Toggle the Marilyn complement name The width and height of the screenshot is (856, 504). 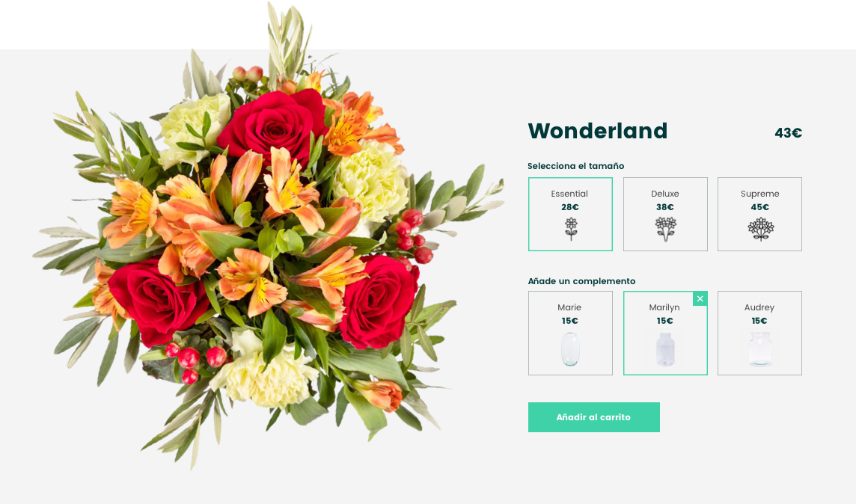[664, 307]
